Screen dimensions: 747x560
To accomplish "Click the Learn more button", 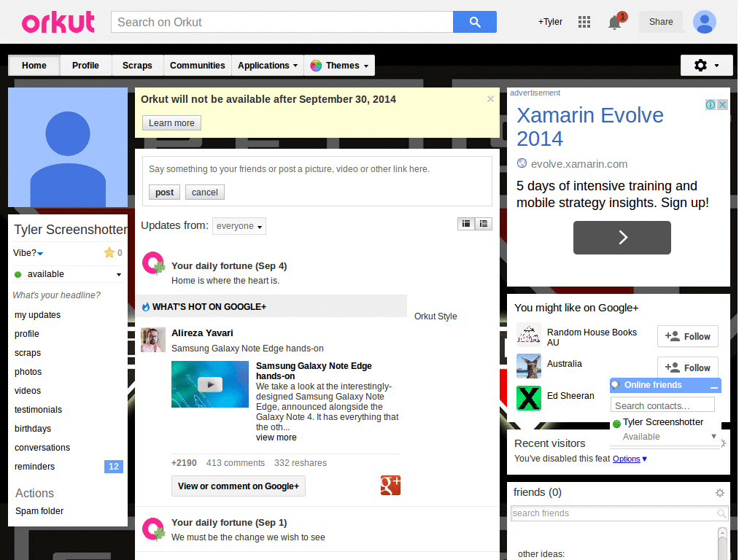I will tap(171, 122).
